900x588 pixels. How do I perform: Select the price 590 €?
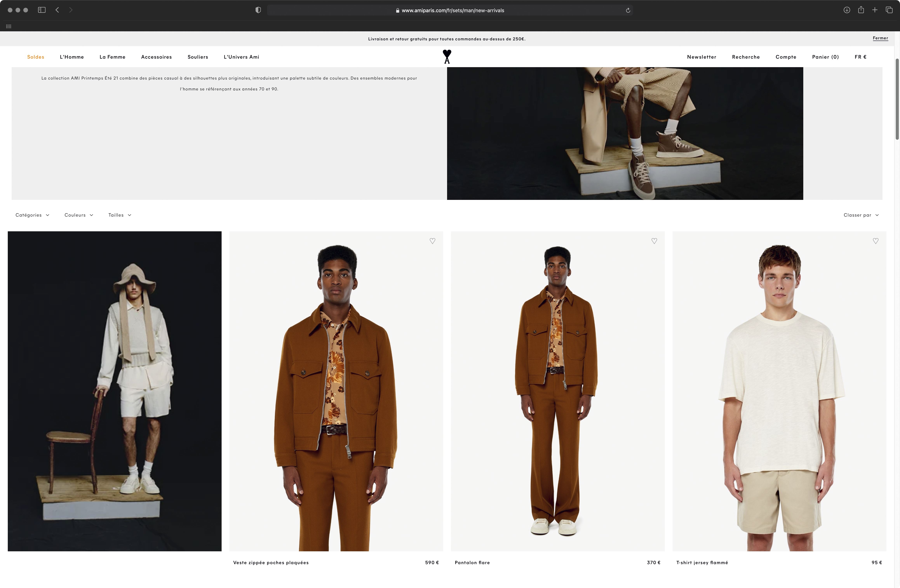(x=432, y=563)
